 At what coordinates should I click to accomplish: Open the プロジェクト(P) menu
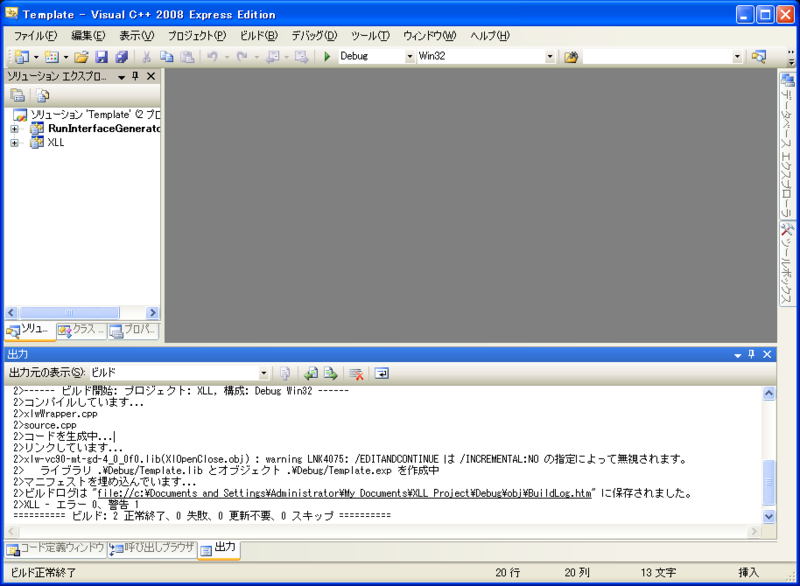(x=197, y=36)
